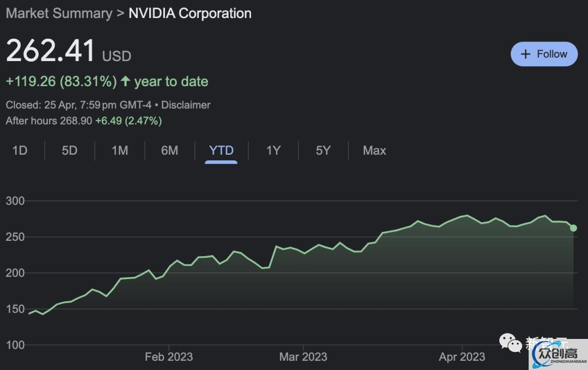The width and height of the screenshot is (588, 370).
Task: Click the NVIDIA Corporation title
Action: point(190,14)
